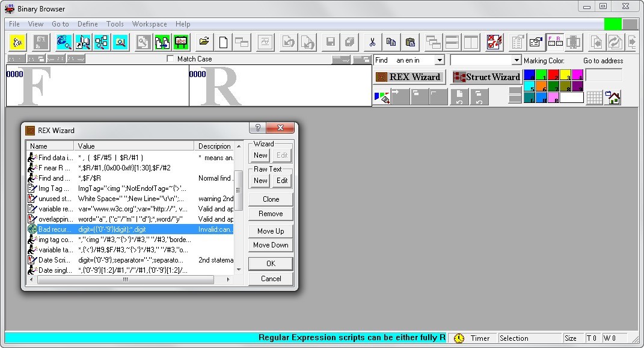Click New under the Raw Text group
644x348 pixels.
point(260,180)
